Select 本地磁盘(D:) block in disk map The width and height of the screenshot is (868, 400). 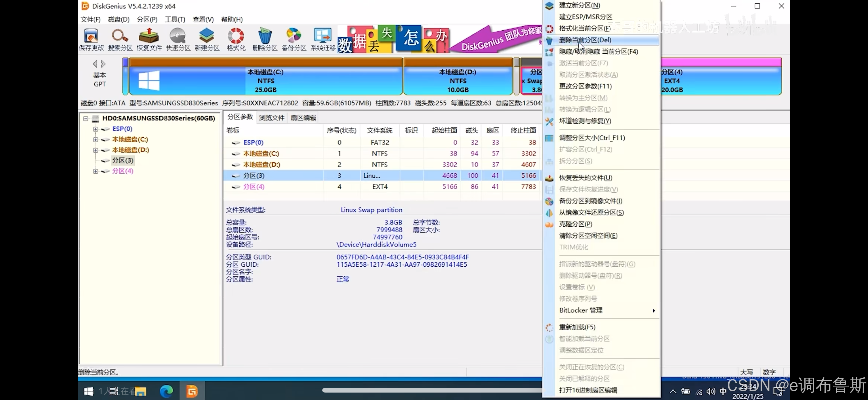(x=458, y=77)
